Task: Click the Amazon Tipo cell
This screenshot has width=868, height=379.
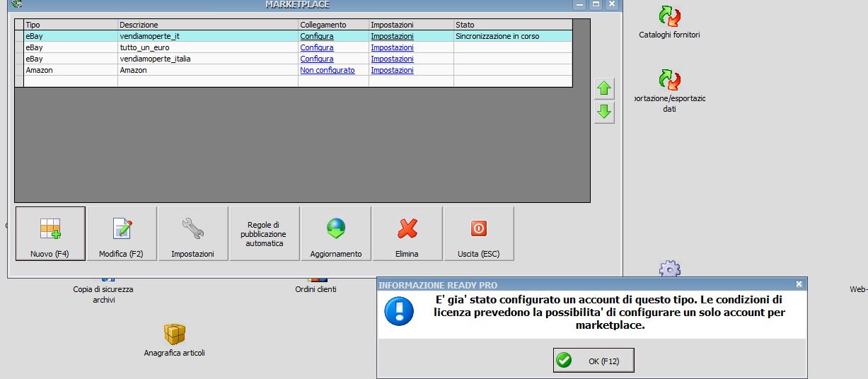Action: click(71, 70)
